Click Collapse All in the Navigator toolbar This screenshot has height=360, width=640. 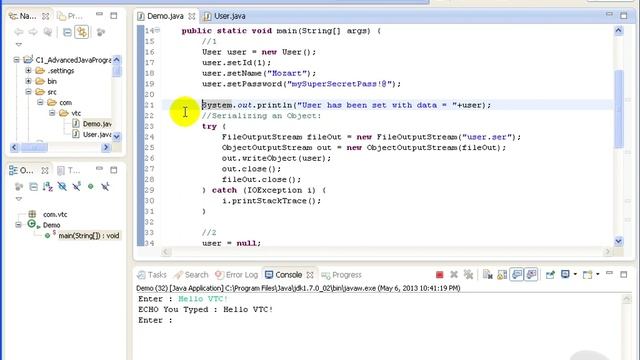point(67,32)
